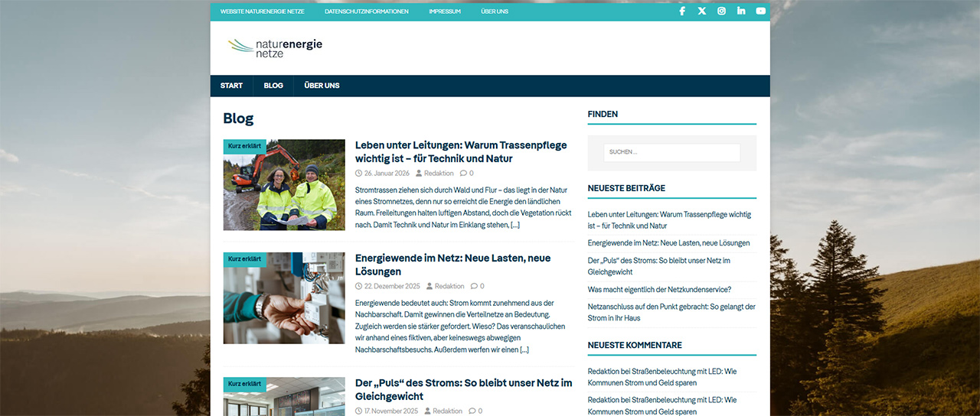Viewport: 980px width, 416px height.
Task: Click the Suchen search field
Action: (x=671, y=152)
